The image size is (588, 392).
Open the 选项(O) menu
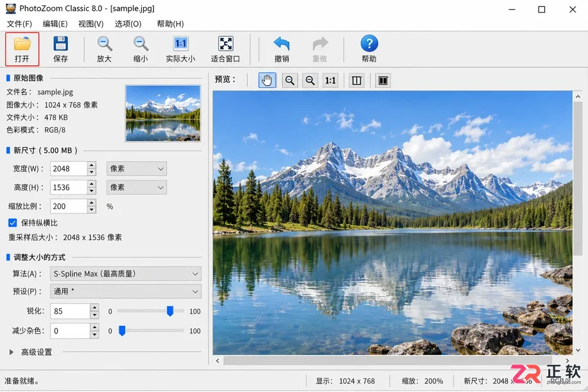coord(128,24)
